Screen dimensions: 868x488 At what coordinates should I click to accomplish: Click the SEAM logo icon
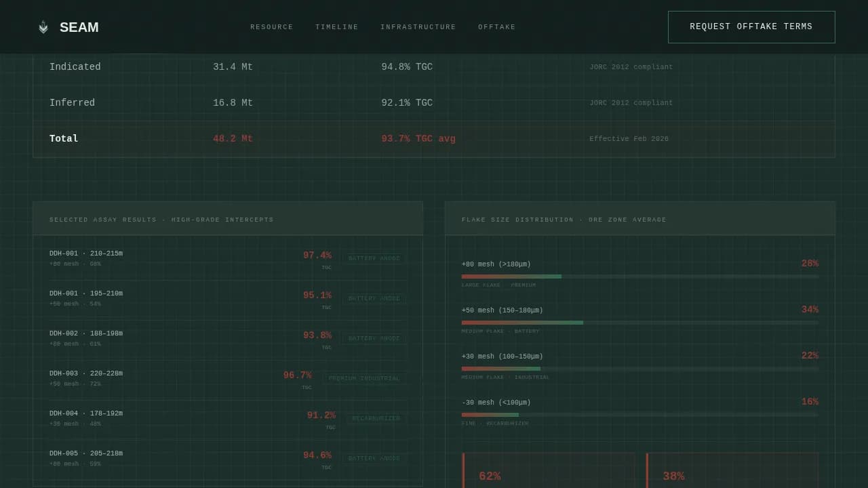43,27
